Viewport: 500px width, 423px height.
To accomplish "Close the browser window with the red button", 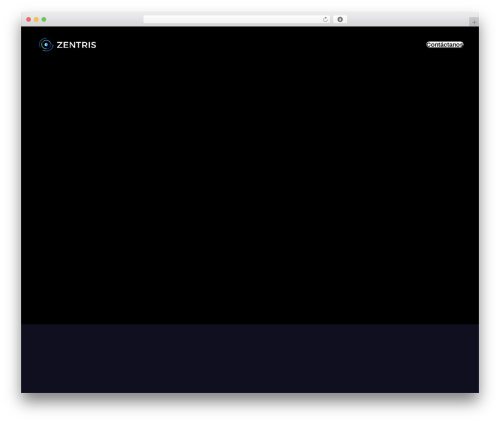I will [x=29, y=19].
